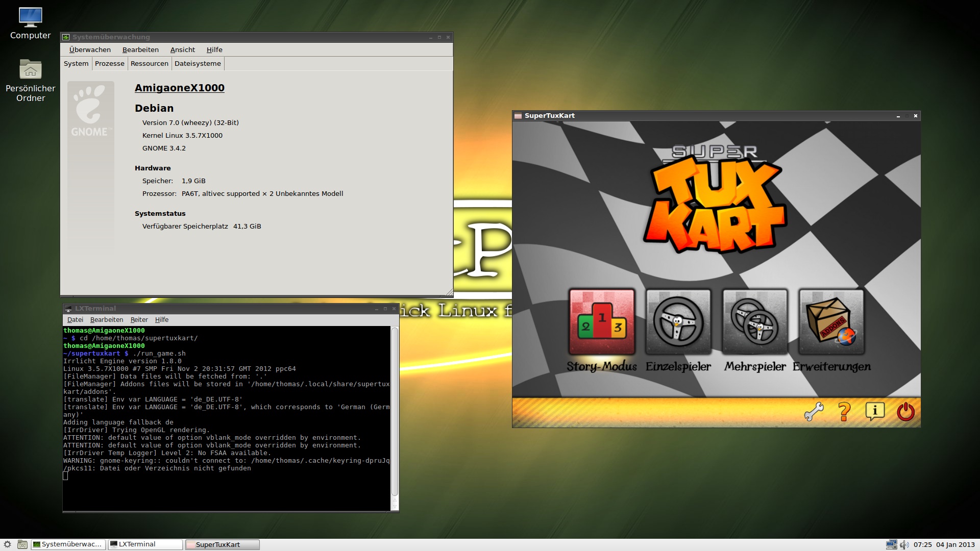This screenshot has height=551, width=980.
Task: Choose the Mehrspieler double-wheel icon
Action: point(755,322)
